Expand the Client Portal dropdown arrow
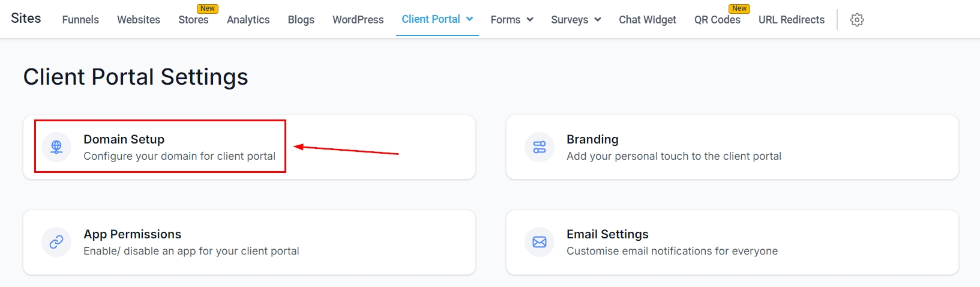Viewport: 980px width, 287px height. [x=470, y=19]
